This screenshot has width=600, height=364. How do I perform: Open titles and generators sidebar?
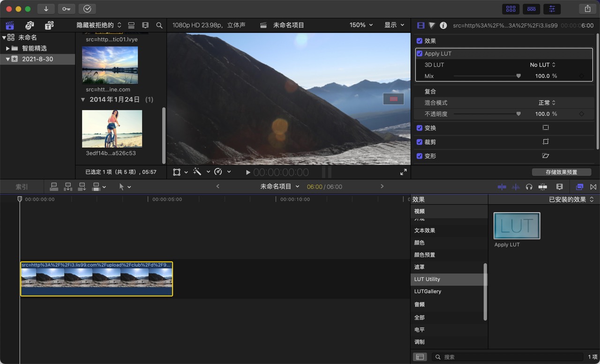[49, 25]
